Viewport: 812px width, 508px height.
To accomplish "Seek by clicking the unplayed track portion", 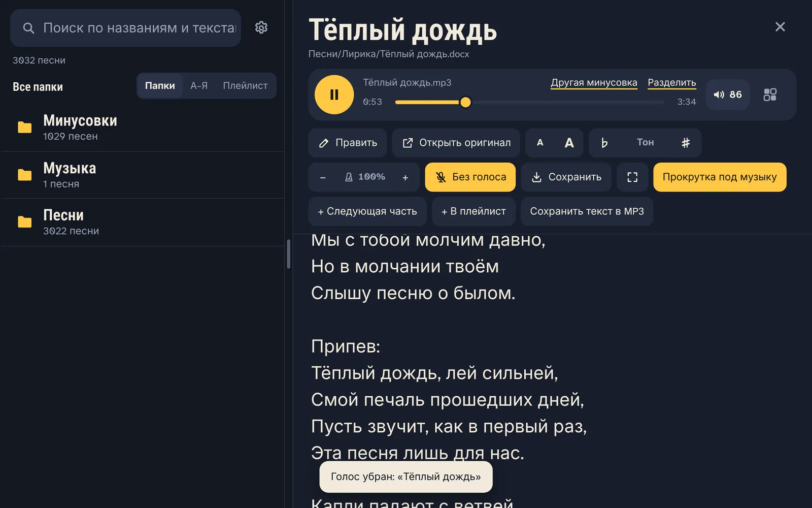I will click(x=567, y=102).
